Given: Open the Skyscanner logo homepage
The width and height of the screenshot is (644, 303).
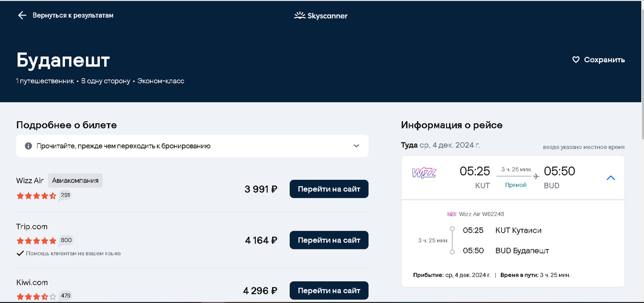Looking at the screenshot, I should click(x=321, y=16).
